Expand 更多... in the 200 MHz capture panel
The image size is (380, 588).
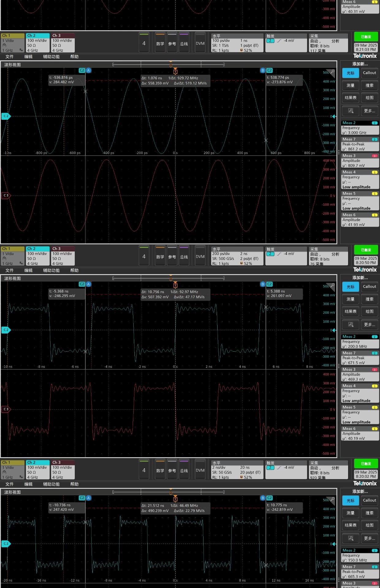[369, 324]
